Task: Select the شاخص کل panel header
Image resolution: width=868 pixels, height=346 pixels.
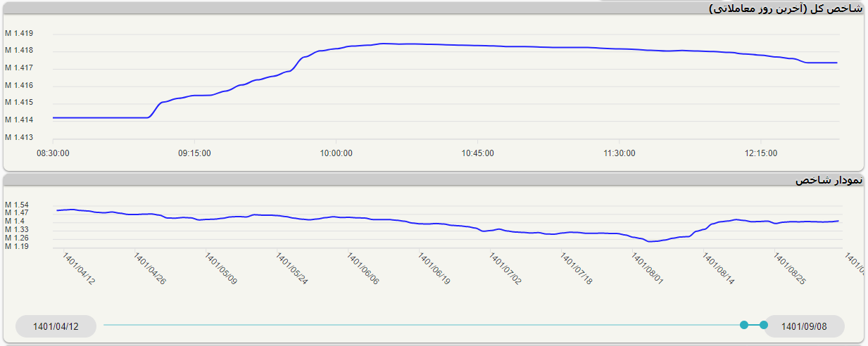Action: click(785, 8)
